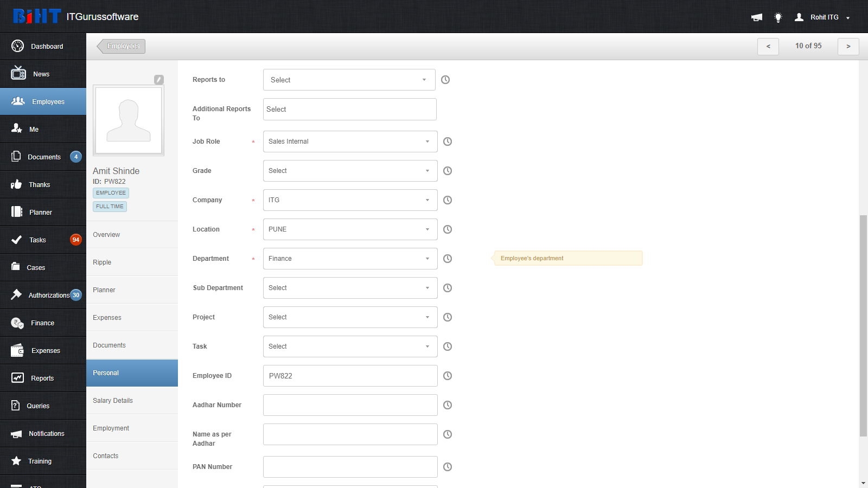Click the page vertical scrollbar thumb
Viewport: 868px width, 488px height.
(863, 325)
